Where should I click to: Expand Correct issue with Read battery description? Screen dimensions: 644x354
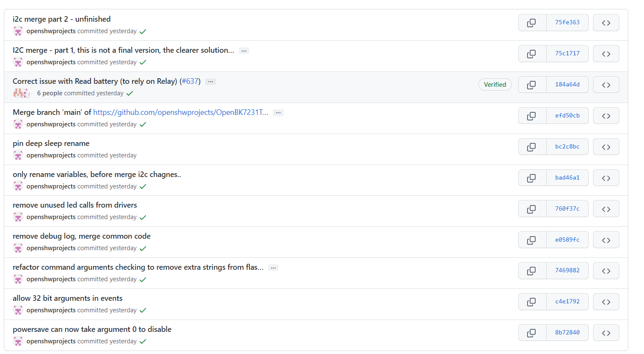[x=210, y=82]
